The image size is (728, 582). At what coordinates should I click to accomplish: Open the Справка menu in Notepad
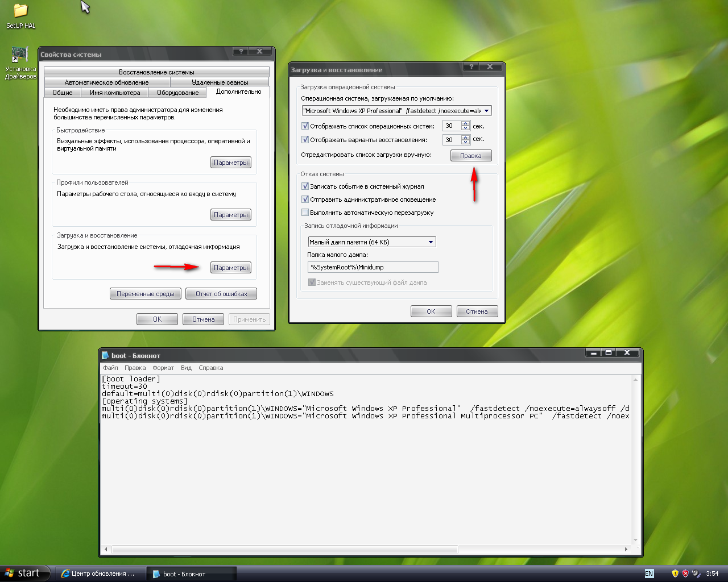pyautogui.click(x=210, y=368)
